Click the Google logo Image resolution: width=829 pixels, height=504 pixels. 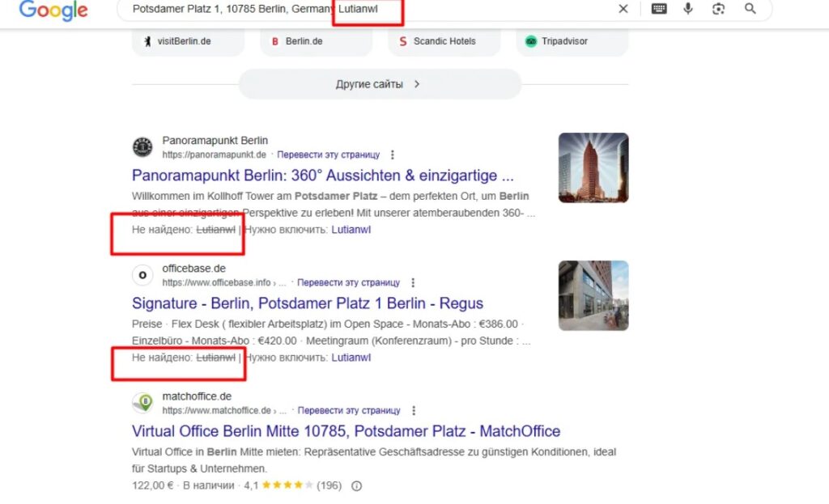[x=53, y=10]
